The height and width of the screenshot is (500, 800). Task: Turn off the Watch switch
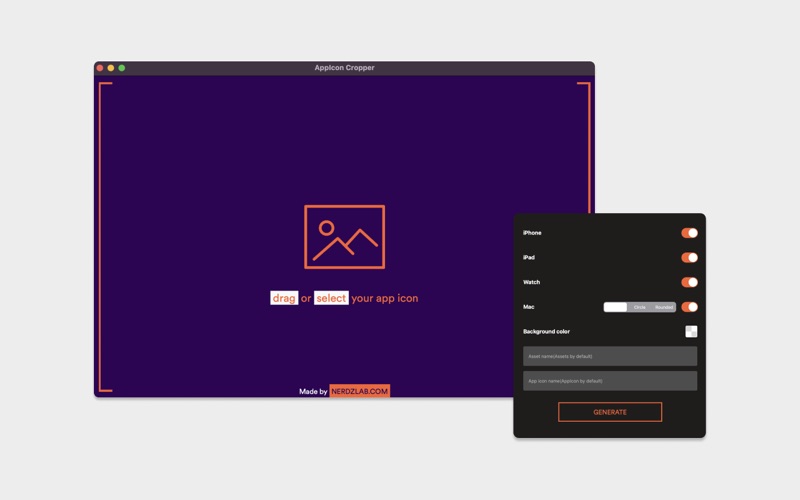689,282
